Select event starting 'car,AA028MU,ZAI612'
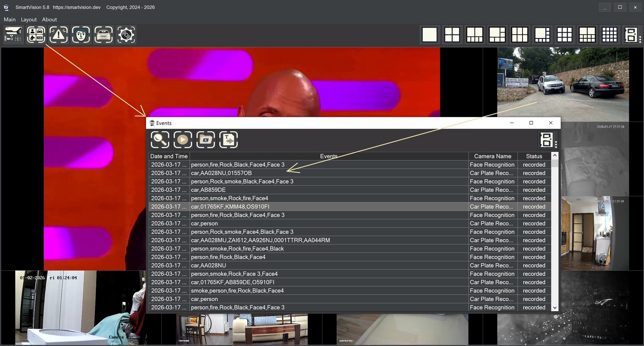 tap(350, 240)
